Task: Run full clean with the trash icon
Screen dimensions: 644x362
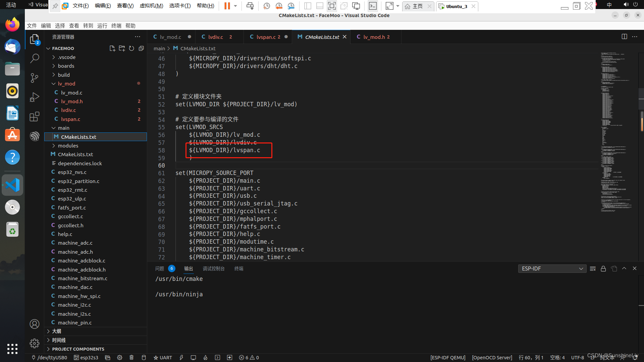Action: 131,357
